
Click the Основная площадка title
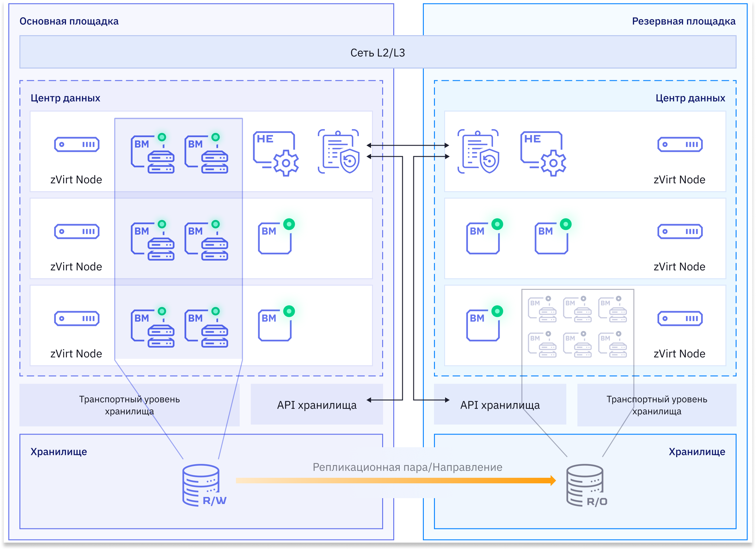(69, 21)
